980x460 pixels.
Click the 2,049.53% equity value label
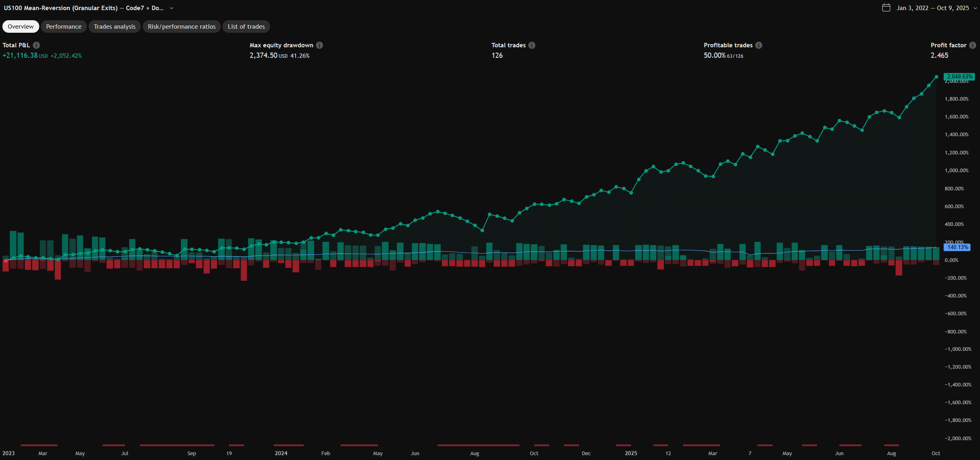959,76
